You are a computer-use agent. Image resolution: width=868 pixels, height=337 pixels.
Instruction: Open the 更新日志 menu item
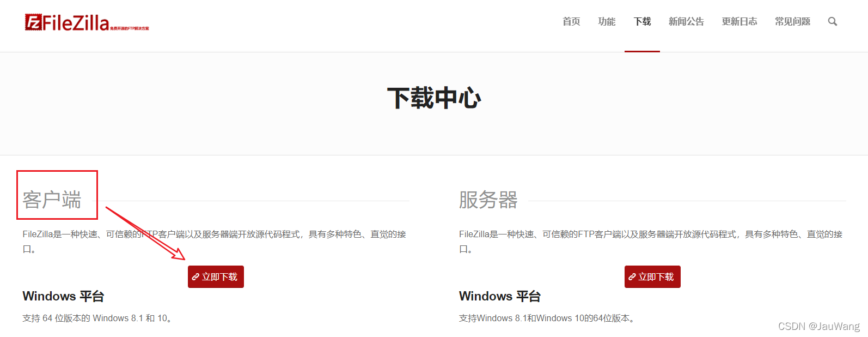(x=739, y=22)
